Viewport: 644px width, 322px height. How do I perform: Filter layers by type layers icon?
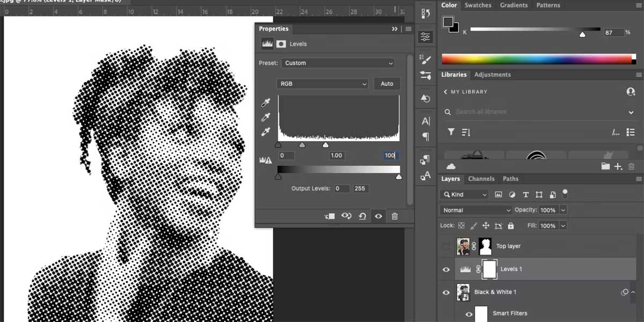point(525,194)
